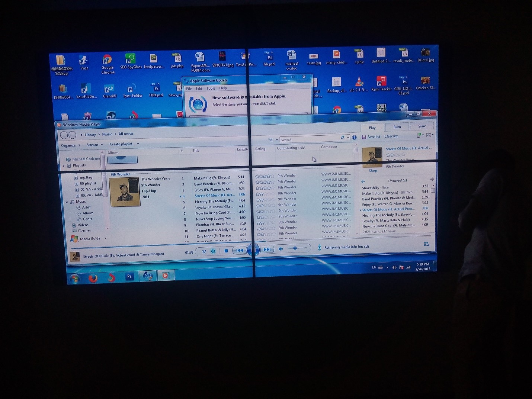Screen dimensions: 532x399
Task: Open Photoshop from the taskbar
Action: point(129,276)
